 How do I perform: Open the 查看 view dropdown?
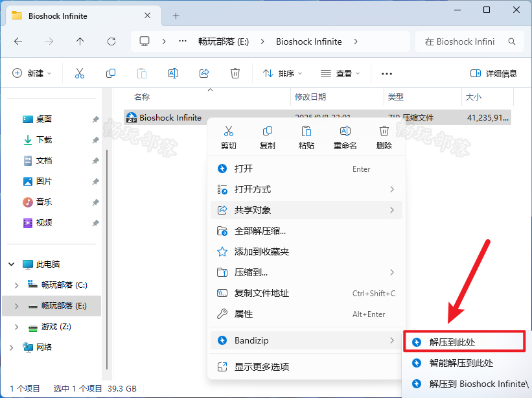340,73
